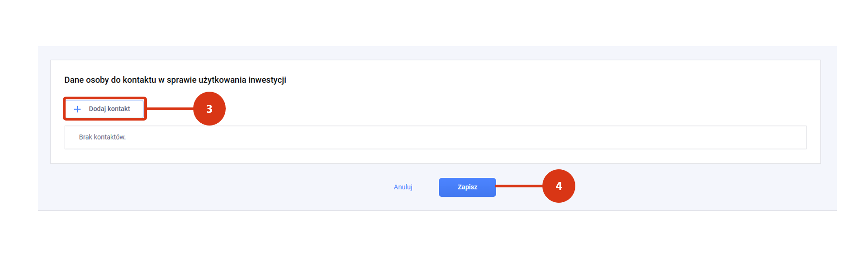Click the red connector line to marker 4
The image size is (868, 256).
click(x=519, y=186)
